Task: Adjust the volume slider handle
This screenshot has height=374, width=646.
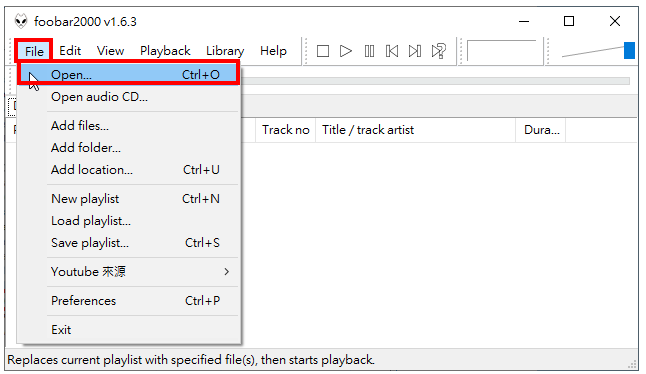Action: pyautogui.click(x=629, y=51)
